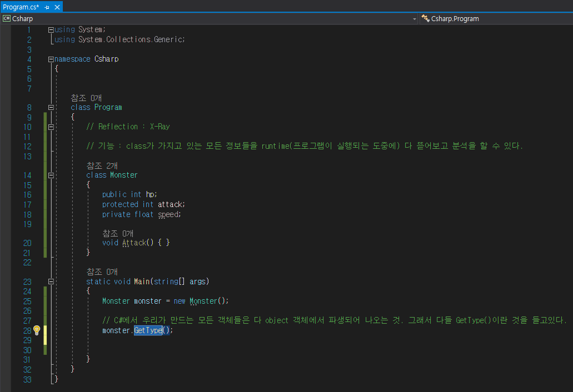Click the 'speed' field on line 18

(x=168, y=214)
